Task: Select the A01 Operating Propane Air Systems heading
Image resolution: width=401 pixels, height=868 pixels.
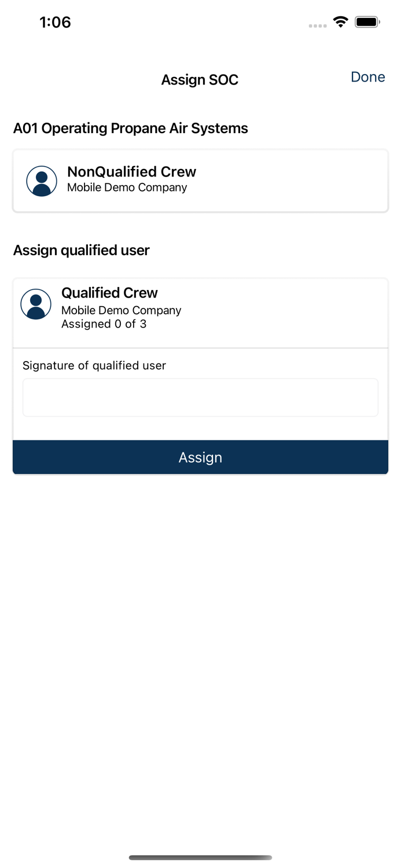Action: click(x=131, y=128)
